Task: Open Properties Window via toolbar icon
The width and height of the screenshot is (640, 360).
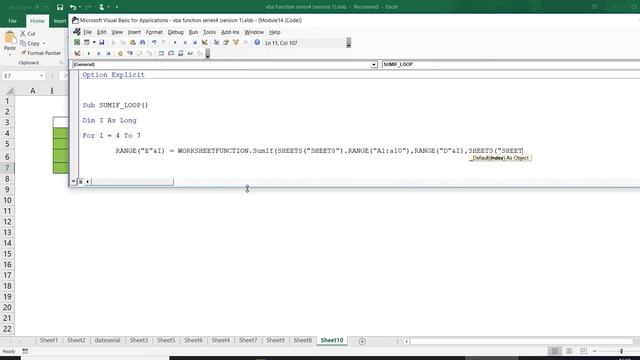Action: click(x=226, y=42)
